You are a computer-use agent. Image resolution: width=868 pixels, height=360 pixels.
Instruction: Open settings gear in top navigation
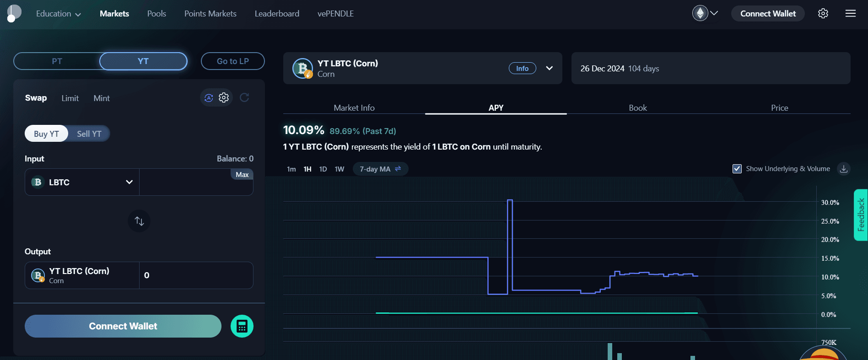pos(823,13)
